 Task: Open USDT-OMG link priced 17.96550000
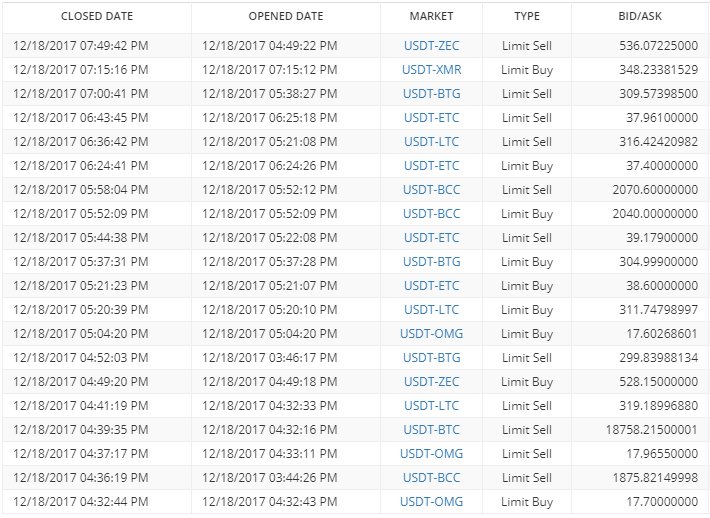coord(432,454)
